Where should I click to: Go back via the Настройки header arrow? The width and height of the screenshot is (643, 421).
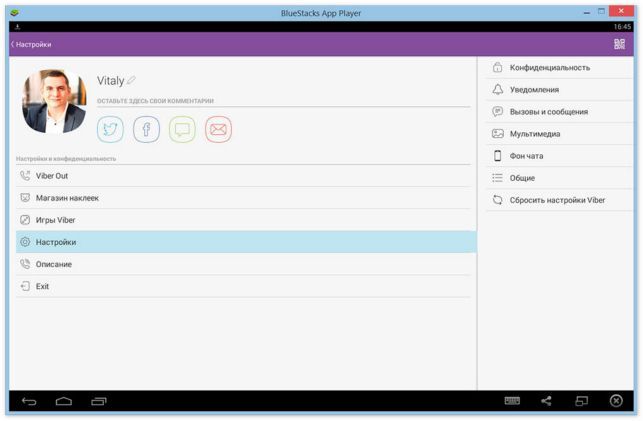point(12,44)
